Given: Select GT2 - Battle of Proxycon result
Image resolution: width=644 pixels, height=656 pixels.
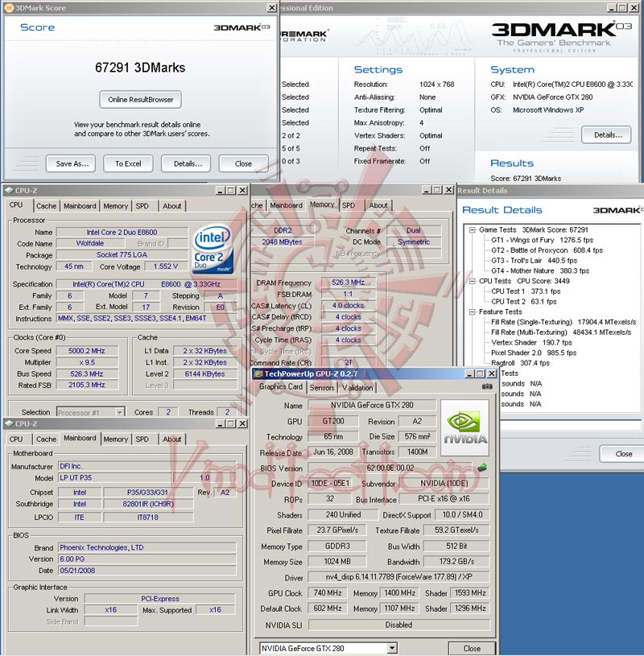Looking at the screenshot, I should [x=547, y=250].
